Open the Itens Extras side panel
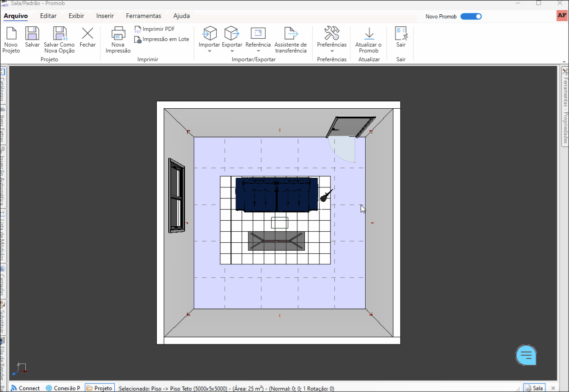The height and width of the screenshot is (392, 569). pos(2,124)
